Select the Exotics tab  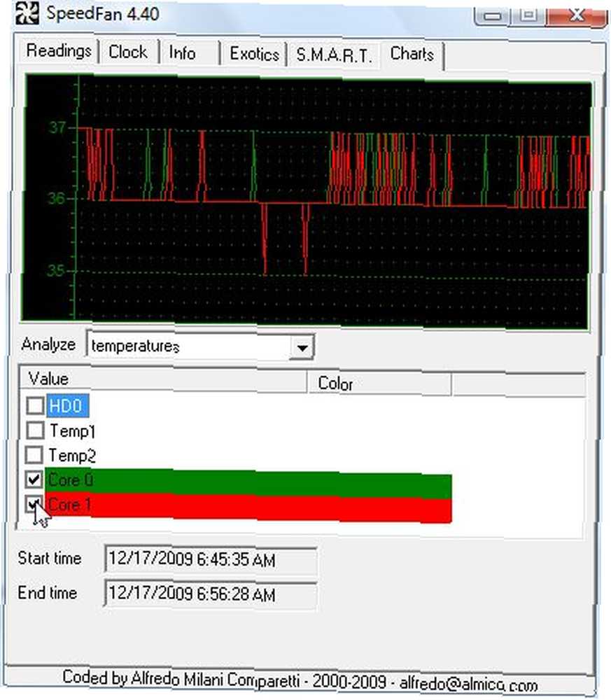254,55
